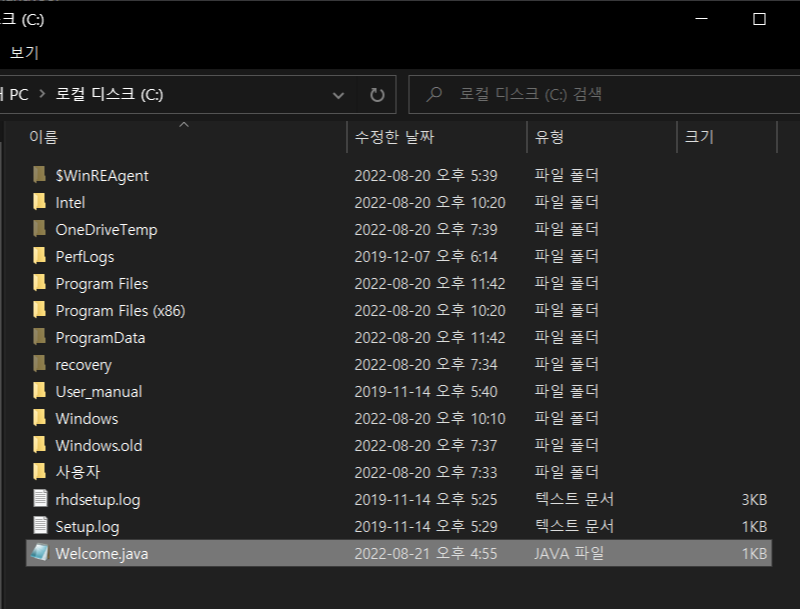The height and width of the screenshot is (609, 800).
Task: Select the Windows.old folder name
Action: coord(98,445)
